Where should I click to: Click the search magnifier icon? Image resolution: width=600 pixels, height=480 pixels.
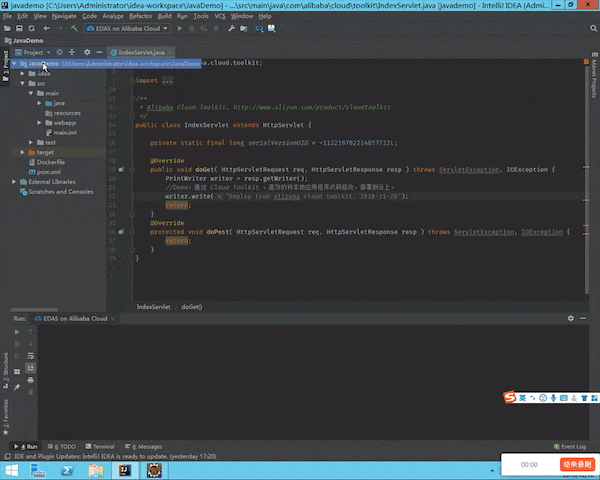click(x=593, y=28)
